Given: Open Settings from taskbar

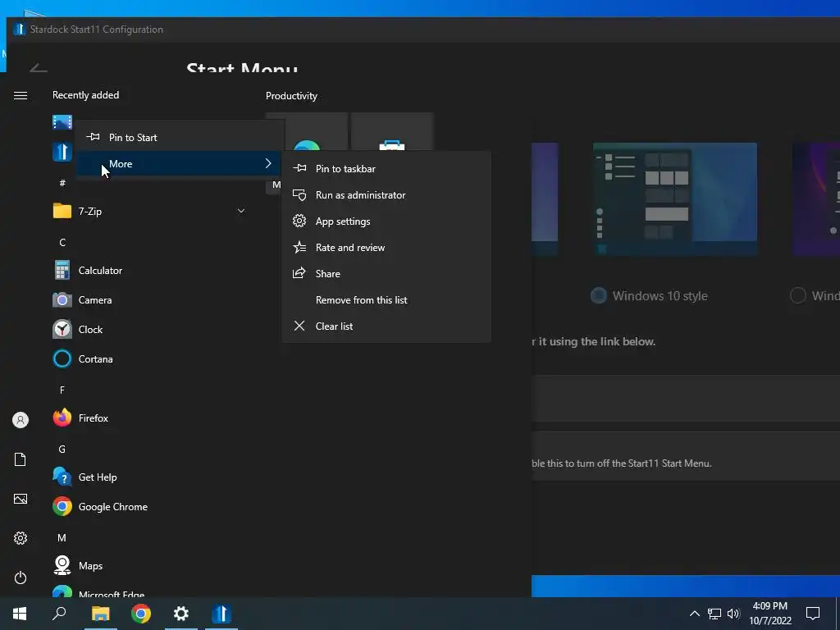Looking at the screenshot, I should [181, 614].
